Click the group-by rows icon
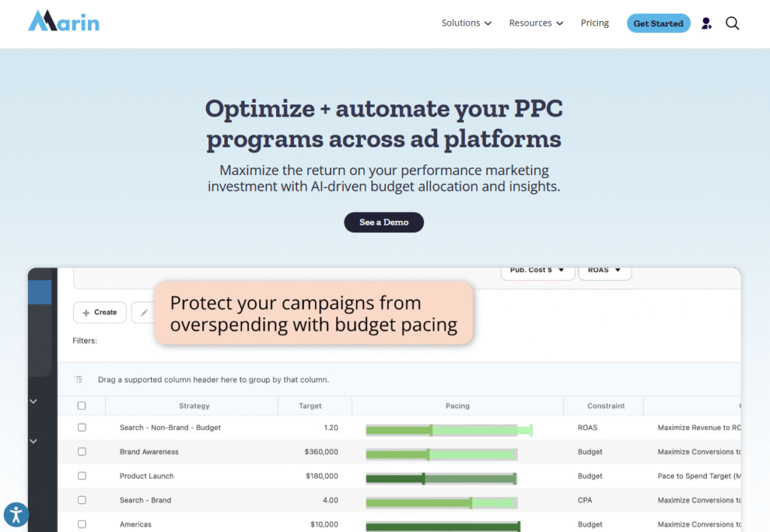The height and width of the screenshot is (532, 770). point(78,379)
